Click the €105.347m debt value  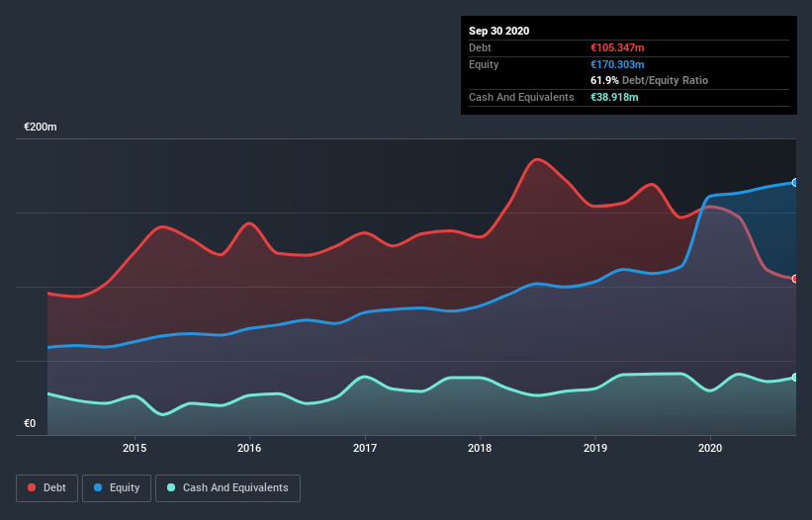coord(617,47)
